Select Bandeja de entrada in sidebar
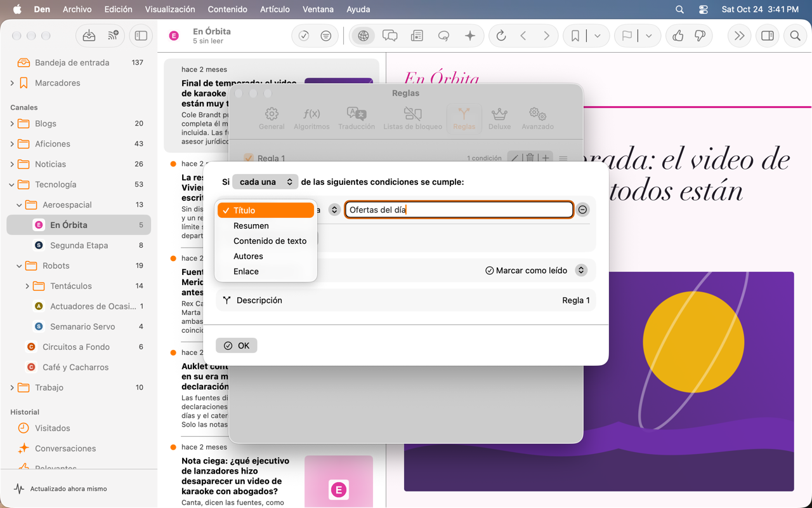 coord(79,63)
